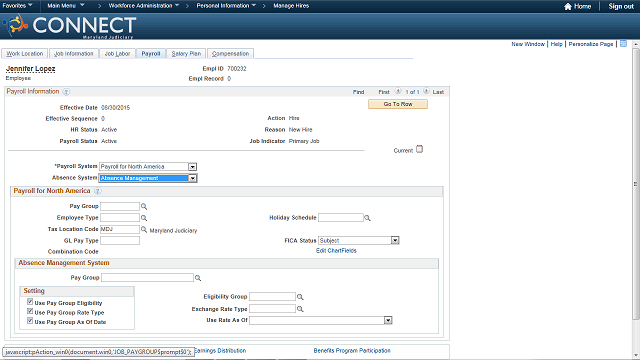Expand the Payroll System dropdown
Viewport: 640px width, 360px height.
click(192, 167)
